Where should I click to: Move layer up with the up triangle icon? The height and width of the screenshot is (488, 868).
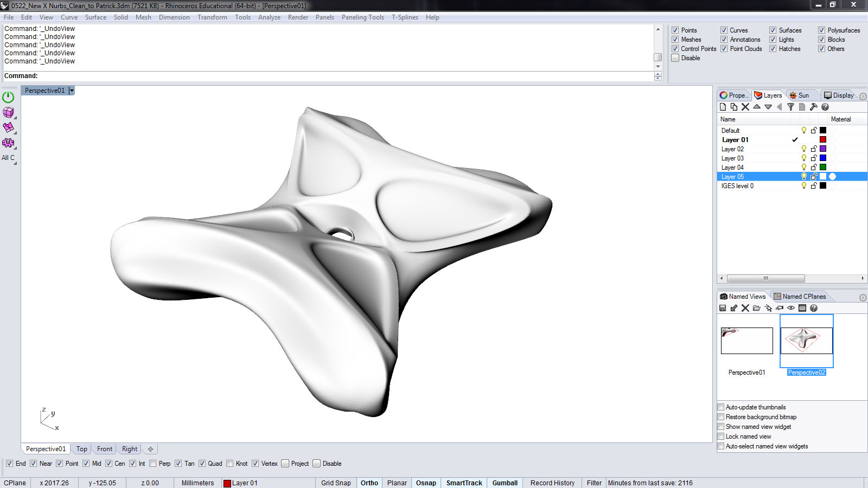(757, 107)
